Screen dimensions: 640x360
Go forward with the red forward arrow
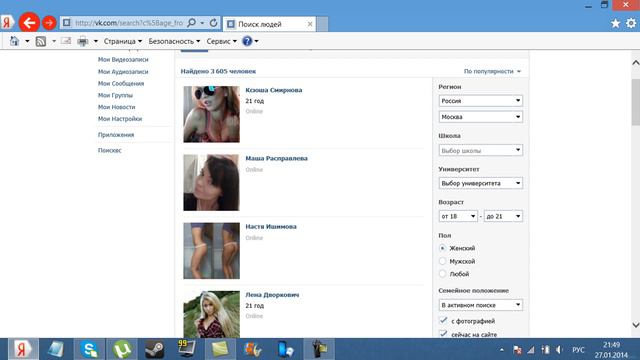tap(49, 23)
